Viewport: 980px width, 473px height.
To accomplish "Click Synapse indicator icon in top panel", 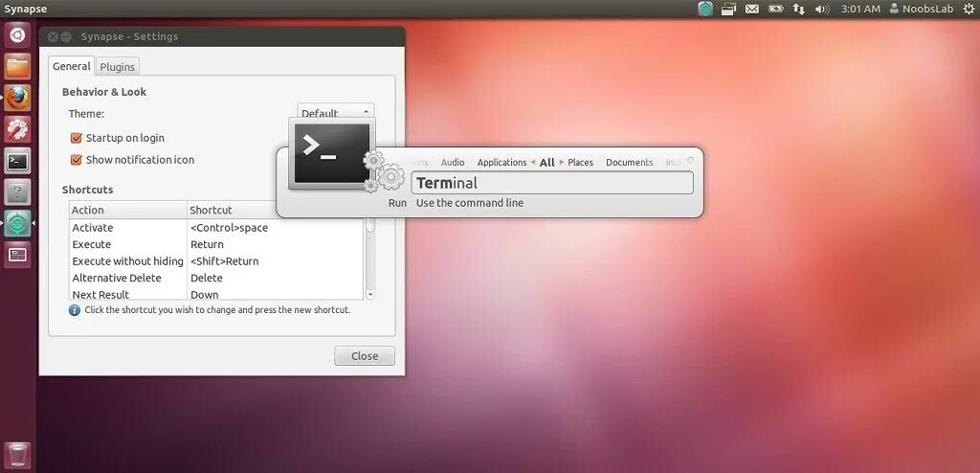I will [x=705, y=9].
